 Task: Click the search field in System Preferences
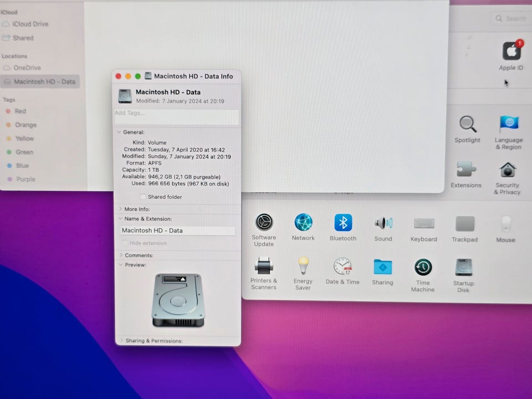(511, 19)
